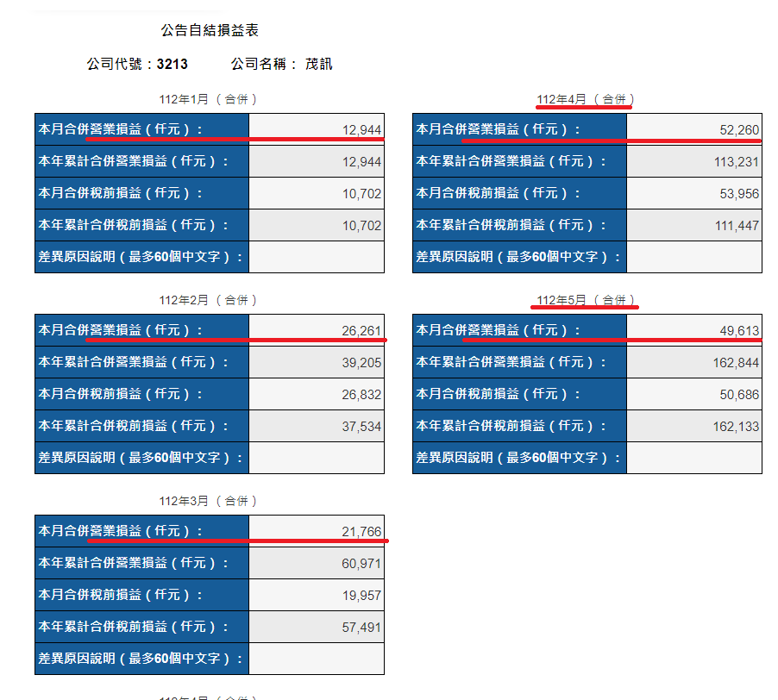This screenshot has height=700, width=778.
Task: Select May's cumulative operating income value 162,844
Action: pos(736,363)
